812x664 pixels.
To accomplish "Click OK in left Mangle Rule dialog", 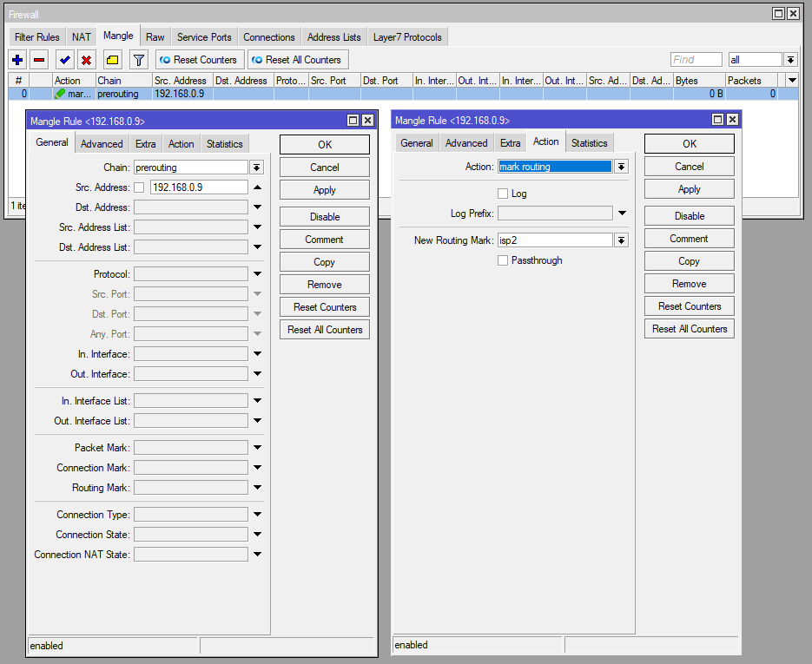I will [x=325, y=144].
